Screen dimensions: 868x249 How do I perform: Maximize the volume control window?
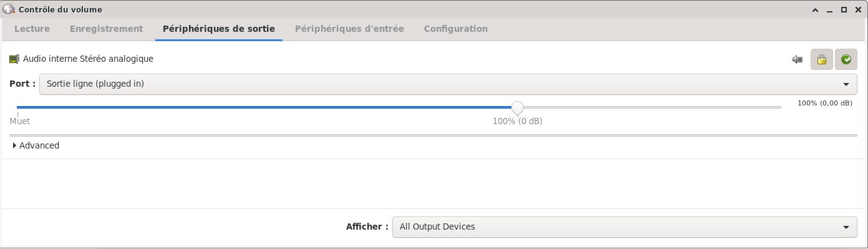coord(844,10)
